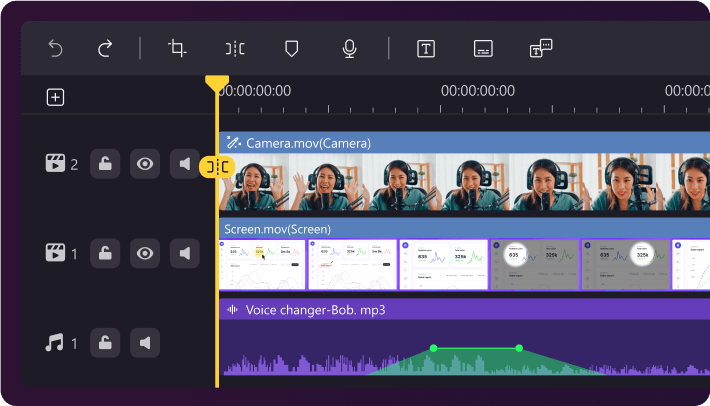Open the microphone voiceover recorder
710x406 pixels.
tap(349, 48)
